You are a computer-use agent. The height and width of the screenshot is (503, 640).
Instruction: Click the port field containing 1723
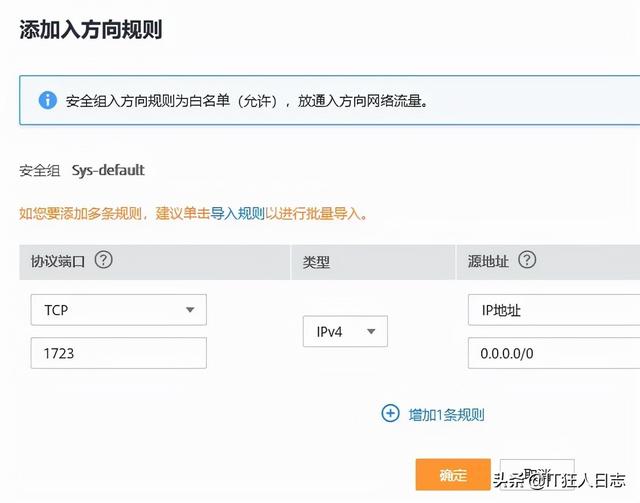point(118,352)
